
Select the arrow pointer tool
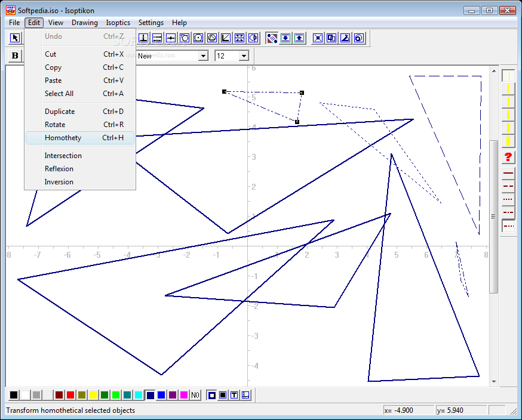click(15, 38)
